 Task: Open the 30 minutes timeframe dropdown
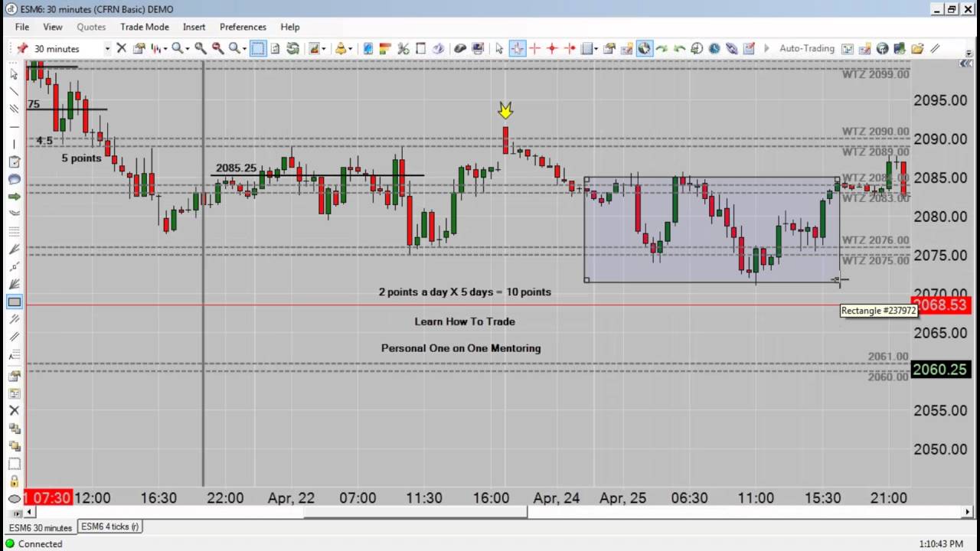(107, 48)
